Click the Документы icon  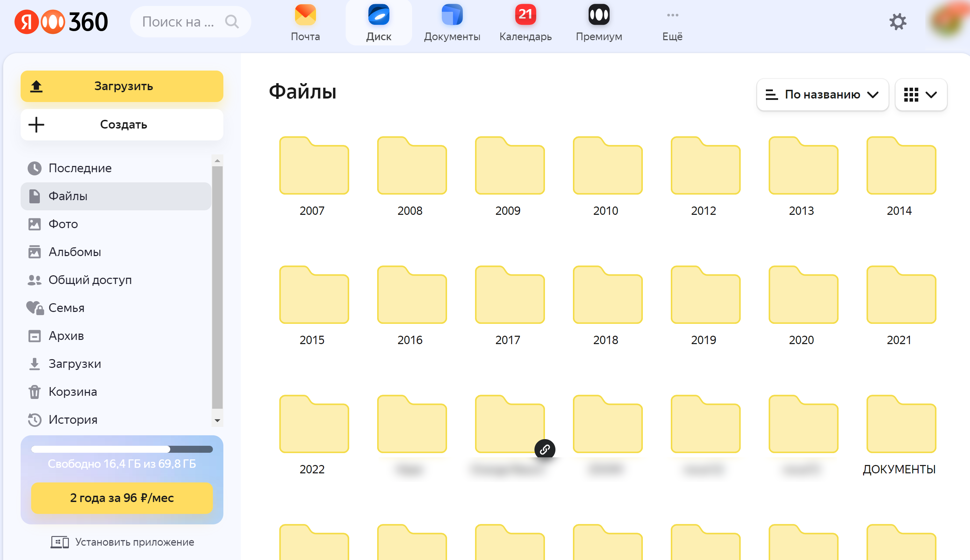451,16
